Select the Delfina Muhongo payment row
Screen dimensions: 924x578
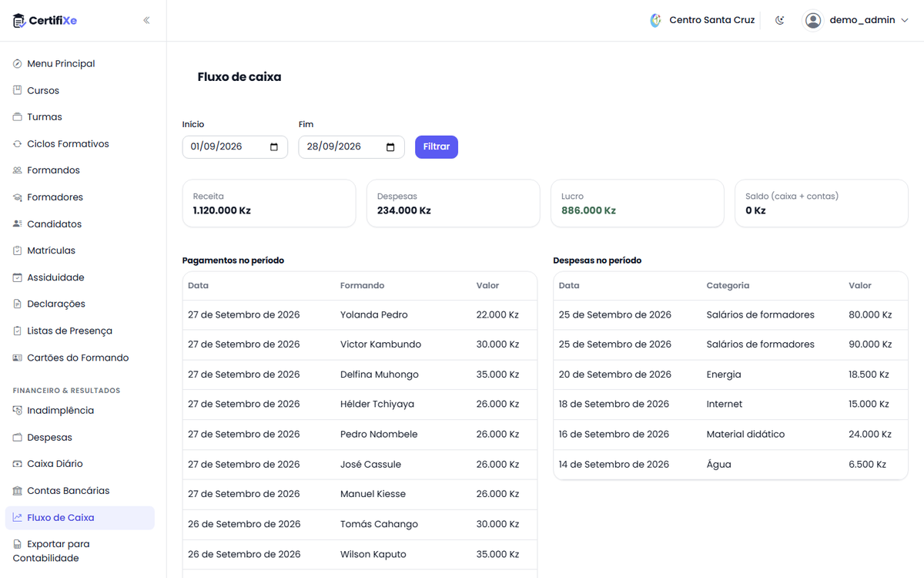coord(360,375)
